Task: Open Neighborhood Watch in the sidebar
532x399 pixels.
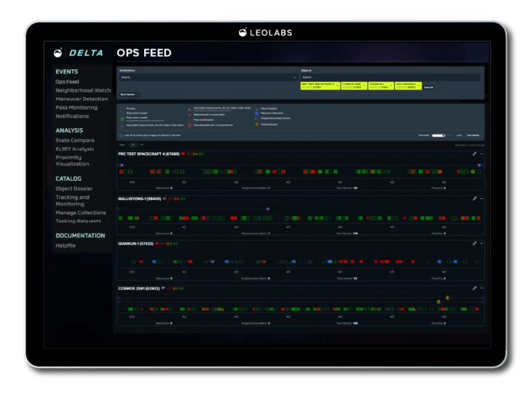Action: tap(83, 90)
